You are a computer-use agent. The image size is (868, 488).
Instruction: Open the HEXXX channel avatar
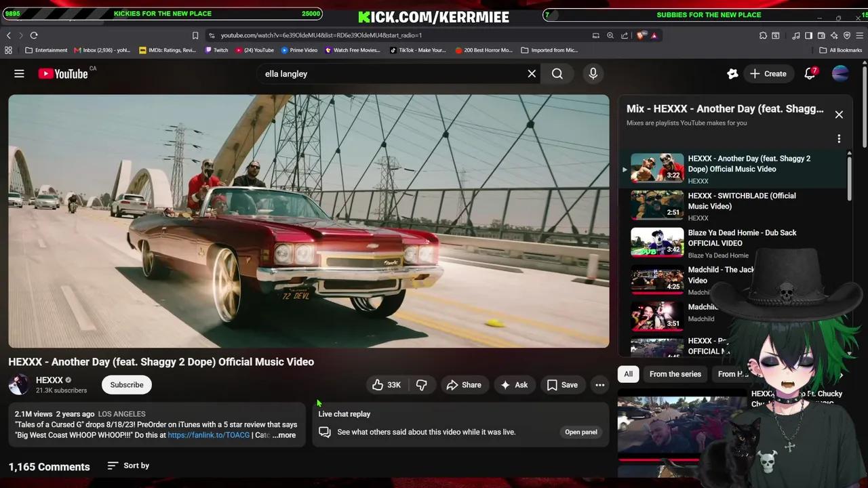click(x=19, y=385)
